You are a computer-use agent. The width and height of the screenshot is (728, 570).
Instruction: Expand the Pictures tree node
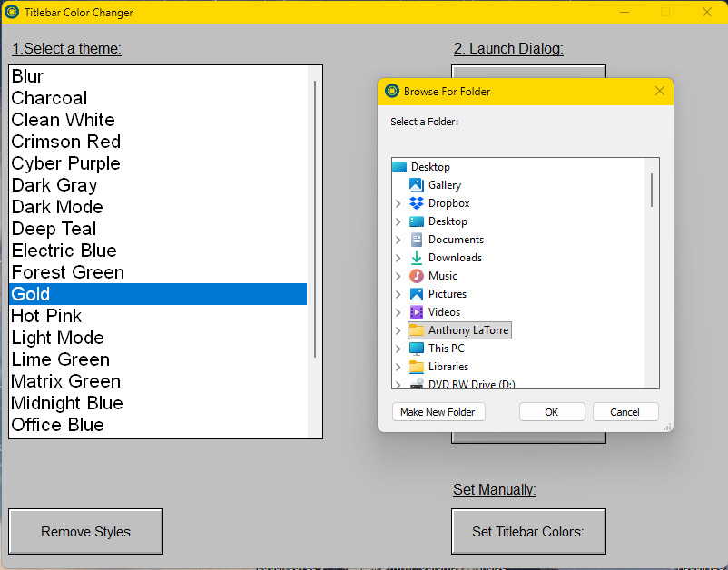click(398, 294)
